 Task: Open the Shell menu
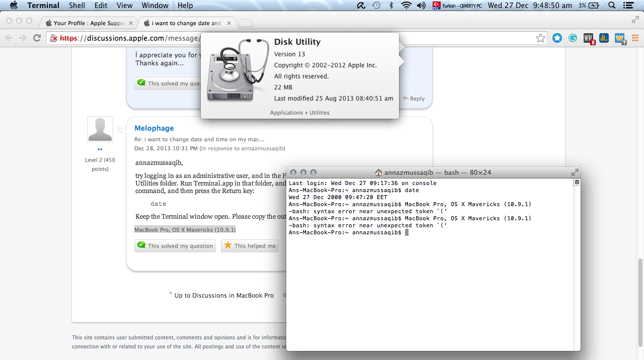(x=77, y=6)
